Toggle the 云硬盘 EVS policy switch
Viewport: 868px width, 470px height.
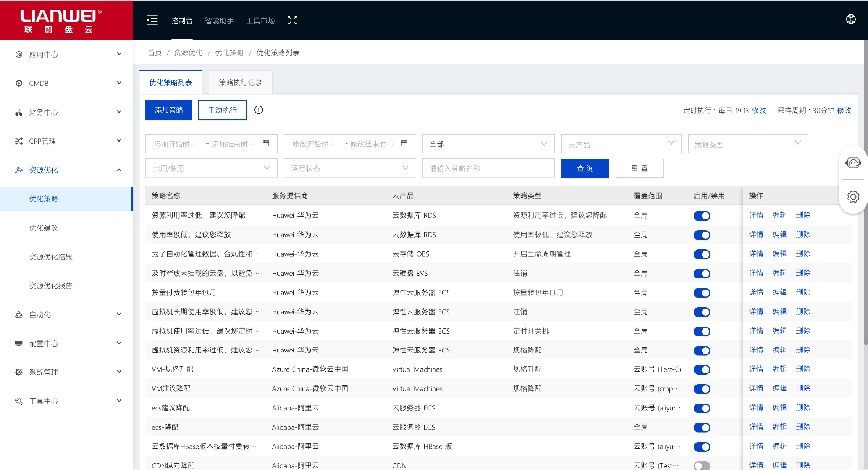(702, 274)
